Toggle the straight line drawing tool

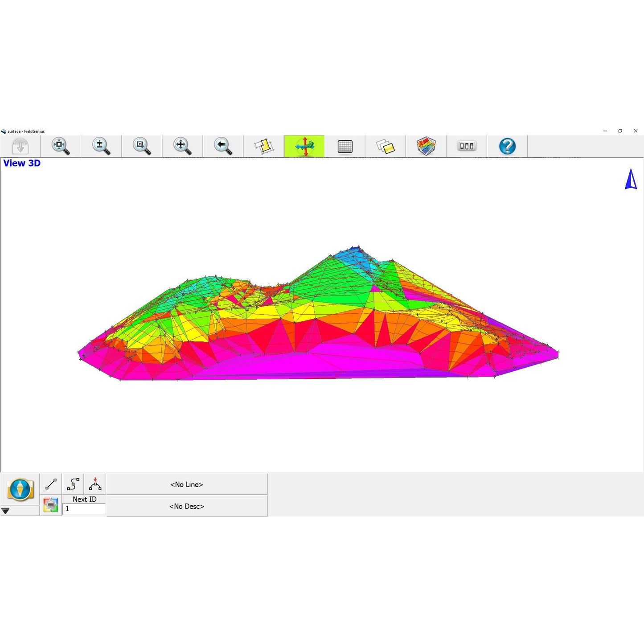(x=51, y=484)
